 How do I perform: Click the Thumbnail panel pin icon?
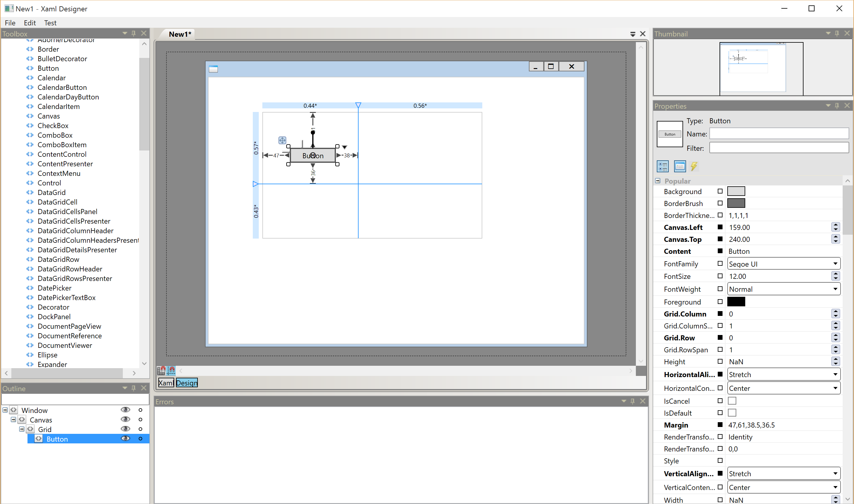(x=837, y=34)
